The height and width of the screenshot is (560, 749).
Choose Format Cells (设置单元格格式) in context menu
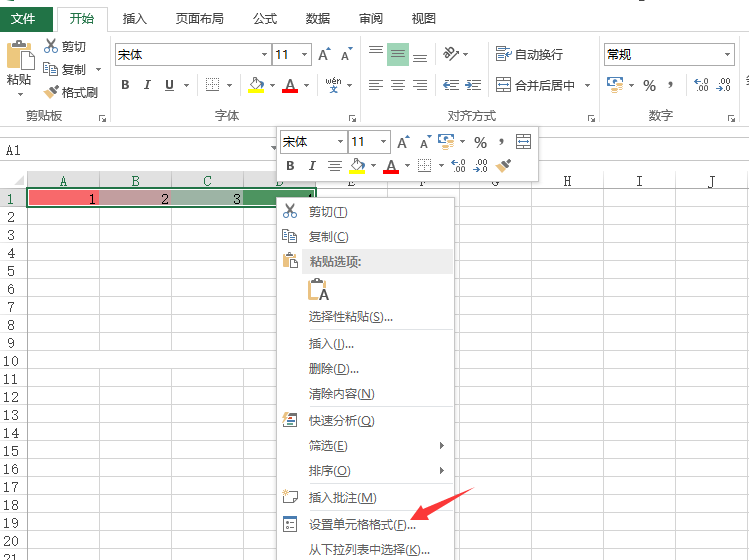(365, 524)
